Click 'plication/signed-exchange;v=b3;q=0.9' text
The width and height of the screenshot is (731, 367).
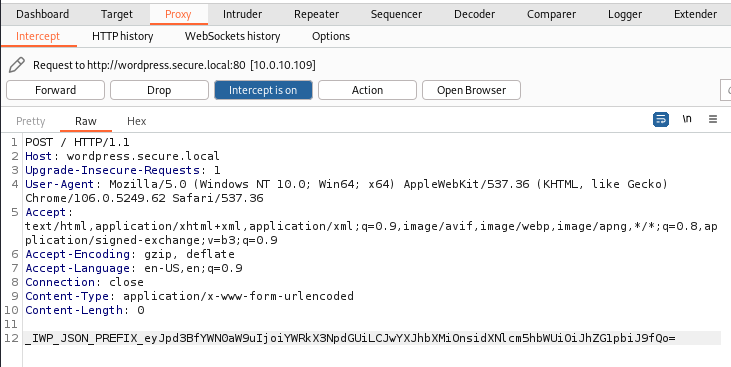tap(151, 240)
